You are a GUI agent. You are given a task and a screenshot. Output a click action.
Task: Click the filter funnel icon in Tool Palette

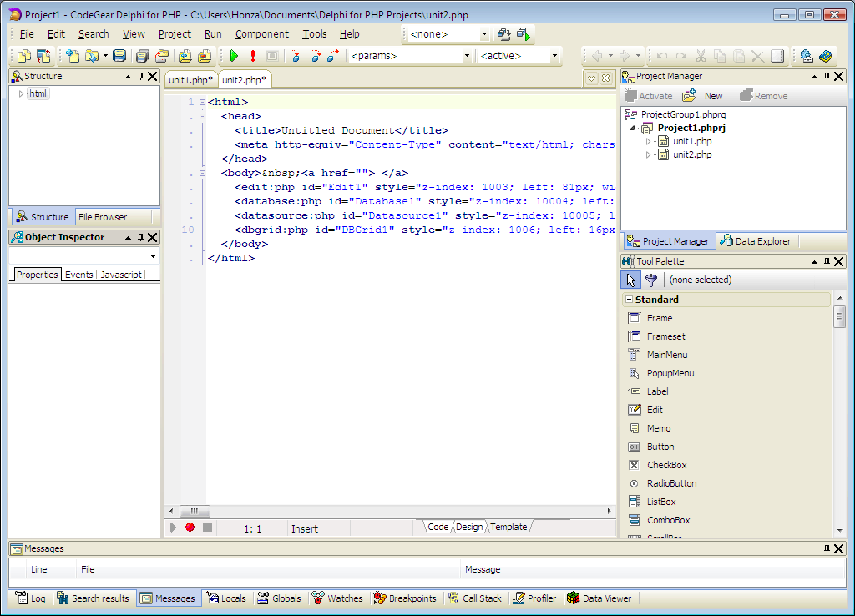click(651, 280)
